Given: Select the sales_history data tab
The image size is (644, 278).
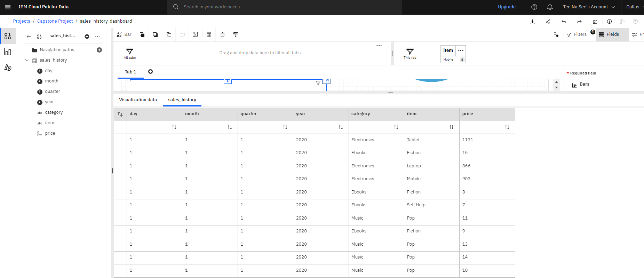Looking at the screenshot, I should click(182, 100).
